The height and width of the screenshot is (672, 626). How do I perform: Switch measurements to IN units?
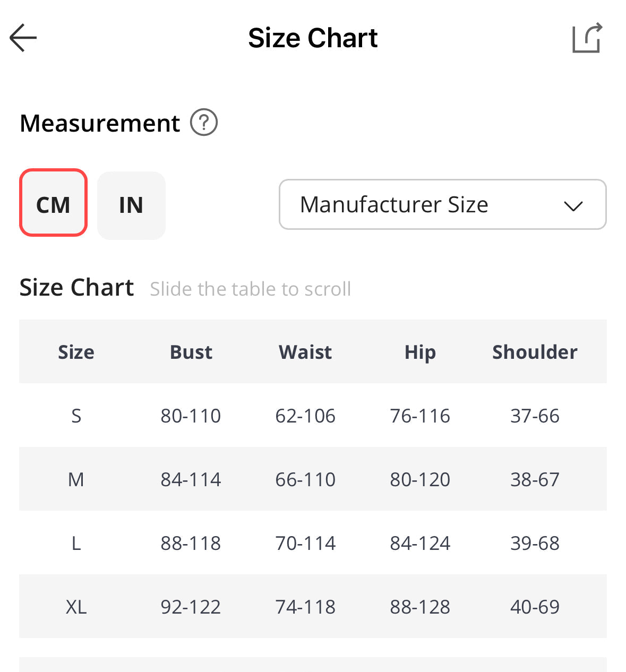(x=131, y=205)
